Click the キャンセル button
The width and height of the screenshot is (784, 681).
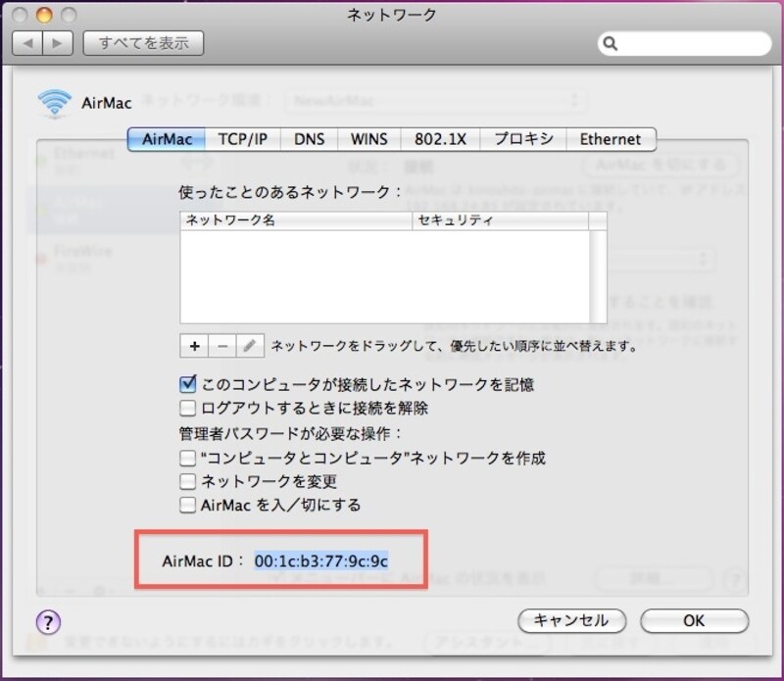[x=571, y=620]
